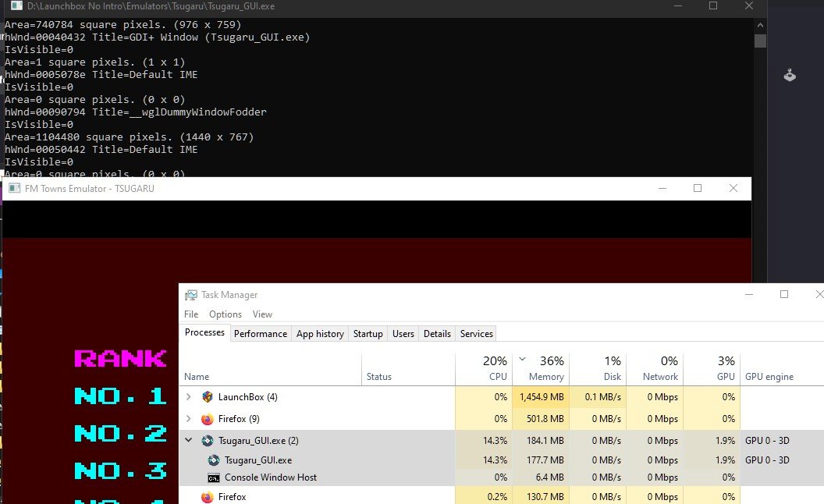Expand the Firefox (9) process group
This screenshot has height=504, width=824.
pyautogui.click(x=189, y=419)
